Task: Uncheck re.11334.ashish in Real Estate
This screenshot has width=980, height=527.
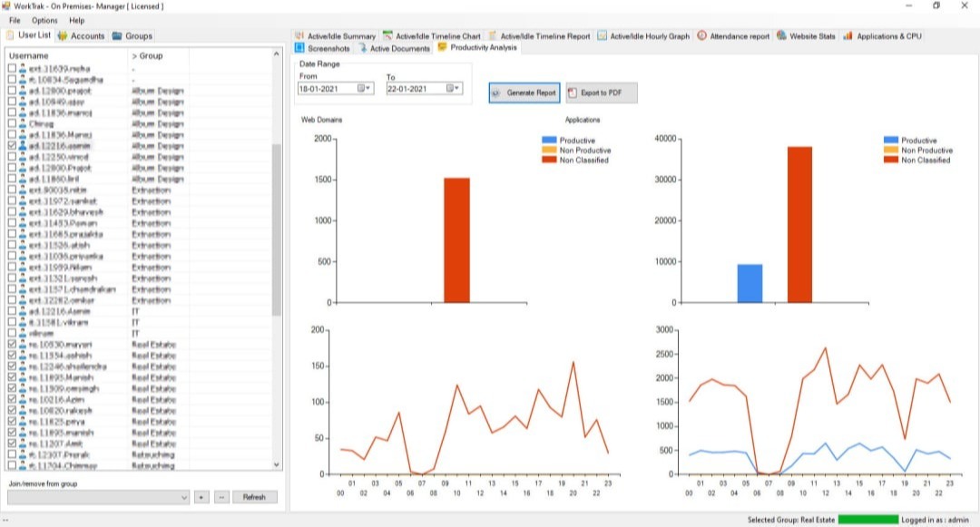Action: tap(12, 356)
